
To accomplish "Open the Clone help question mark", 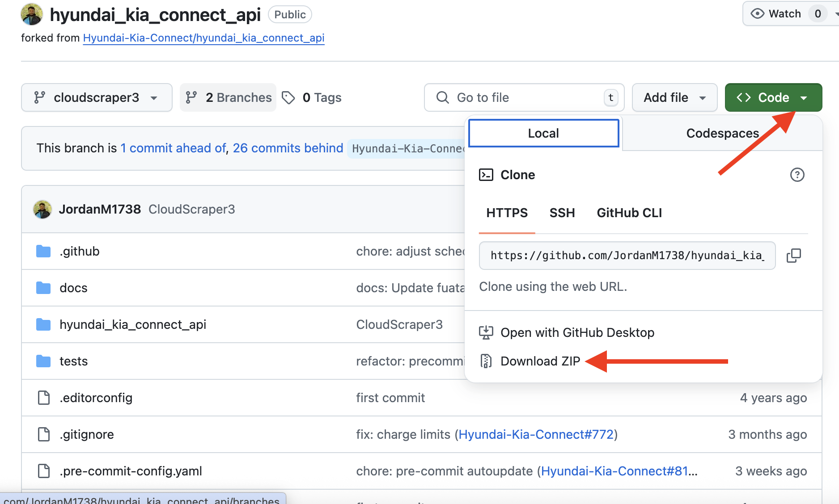I will coord(797,175).
